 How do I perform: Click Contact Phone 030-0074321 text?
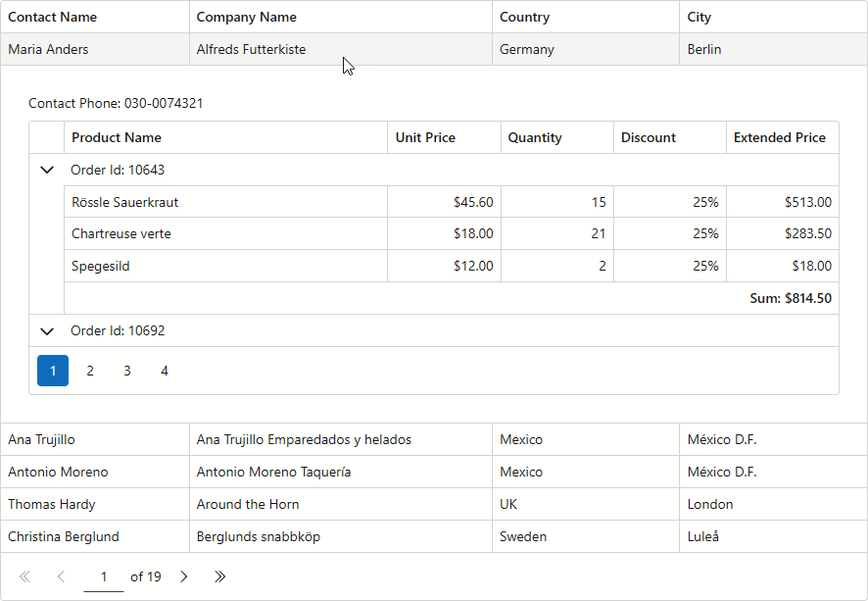coord(116,103)
